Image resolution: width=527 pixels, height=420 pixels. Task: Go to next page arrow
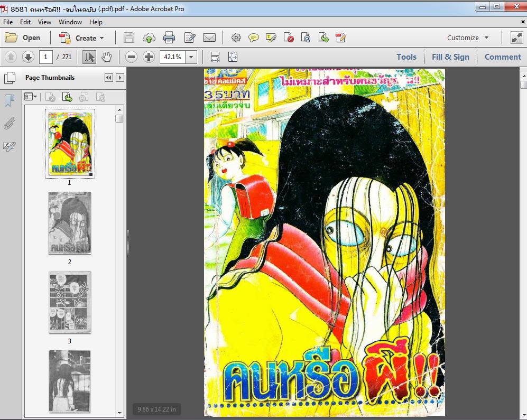[28, 57]
